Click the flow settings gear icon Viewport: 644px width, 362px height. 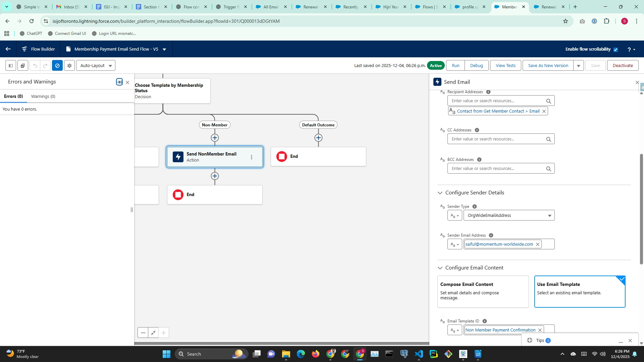coord(69,66)
